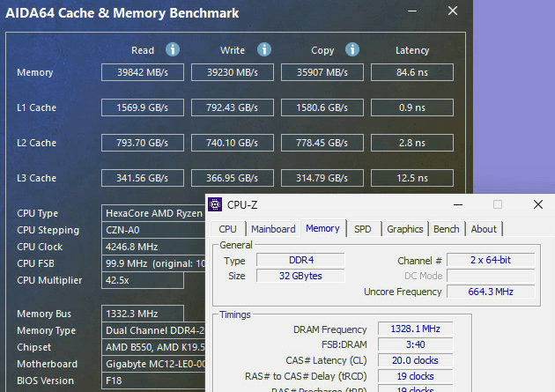Click Memory Write value 39230 MB/s
Viewport: 555px width, 392px height.
pyautogui.click(x=233, y=72)
